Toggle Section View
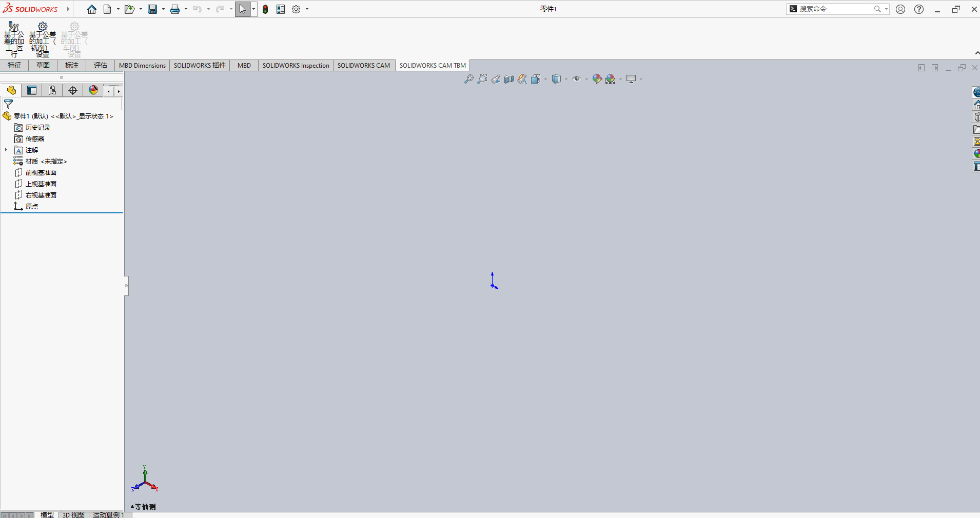980x518 pixels. pyautogui.click(x=509, y=79)
